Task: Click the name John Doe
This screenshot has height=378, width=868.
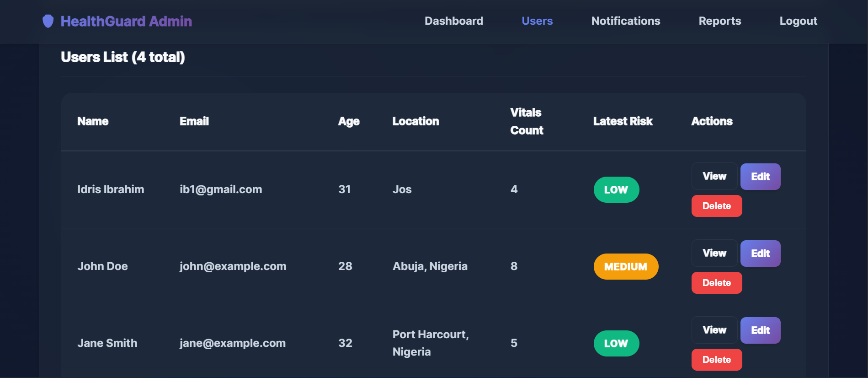Action: click(x=102, y=266)
